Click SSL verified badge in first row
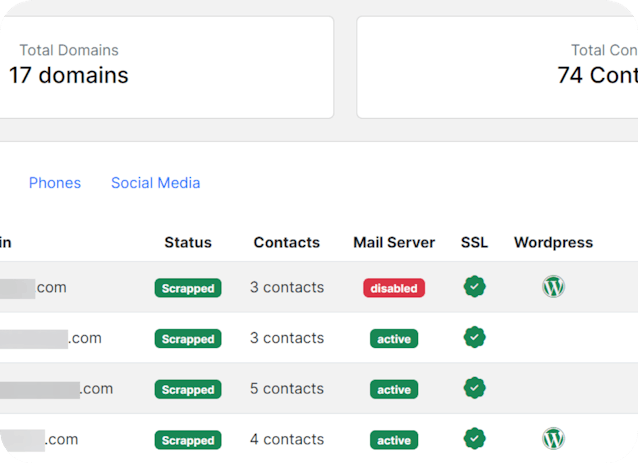 click(475, 287)
